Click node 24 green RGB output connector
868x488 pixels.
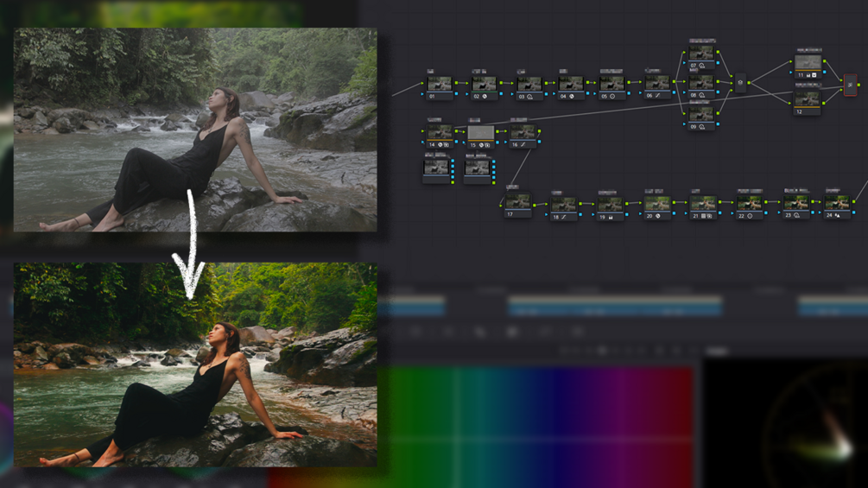853,201
